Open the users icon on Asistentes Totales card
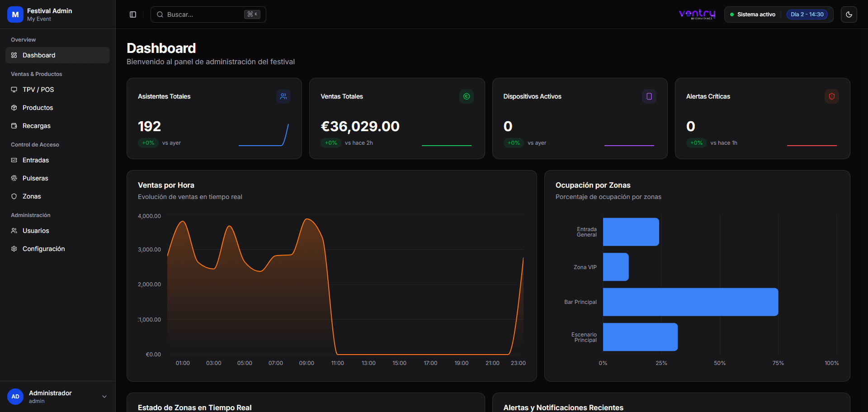The width and height of the screenshot is (868, 412). [x=283, y=96]
